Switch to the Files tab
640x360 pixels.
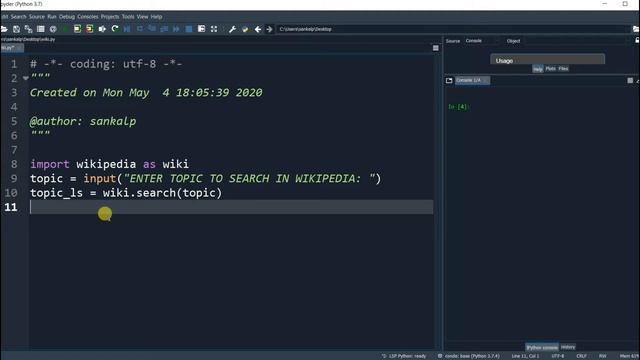(x=563, y=69)
